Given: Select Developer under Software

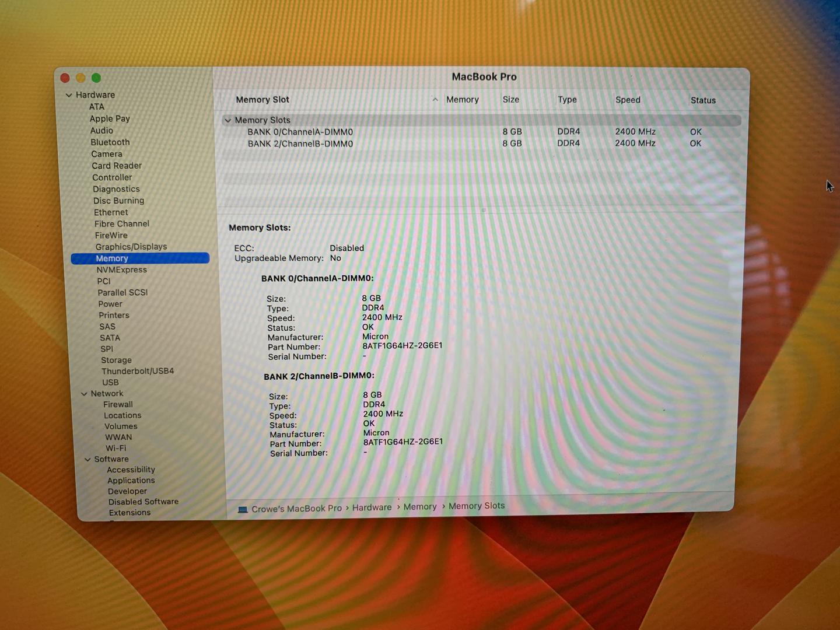Looking at the screenshot, I should [127, 491].
